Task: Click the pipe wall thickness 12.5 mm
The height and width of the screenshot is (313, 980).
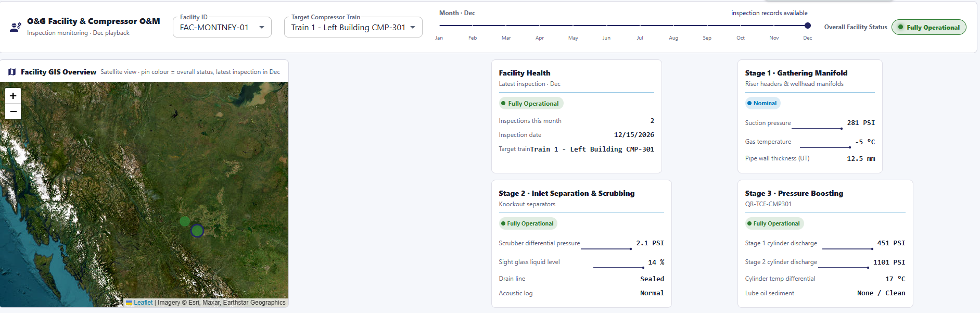Action: [861, 158]
